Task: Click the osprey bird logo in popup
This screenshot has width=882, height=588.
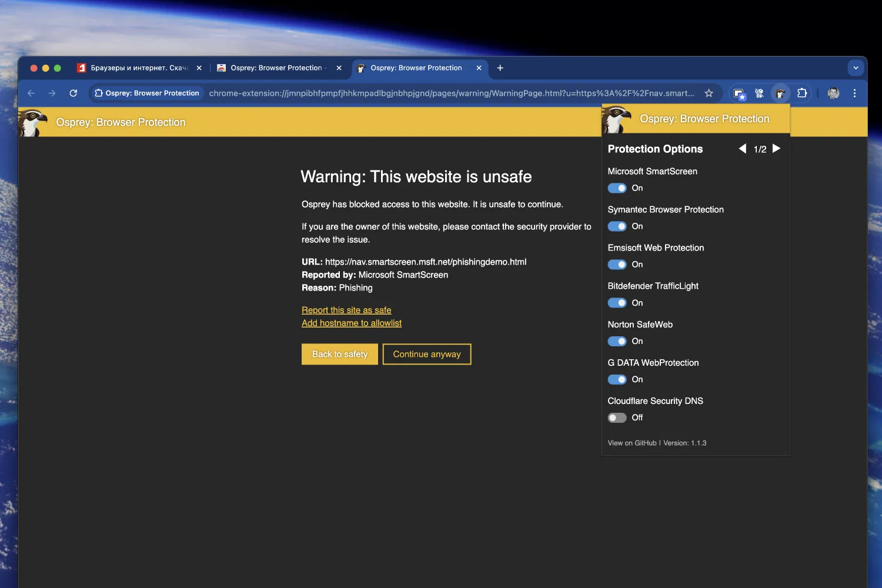Action: coord(617,119)
